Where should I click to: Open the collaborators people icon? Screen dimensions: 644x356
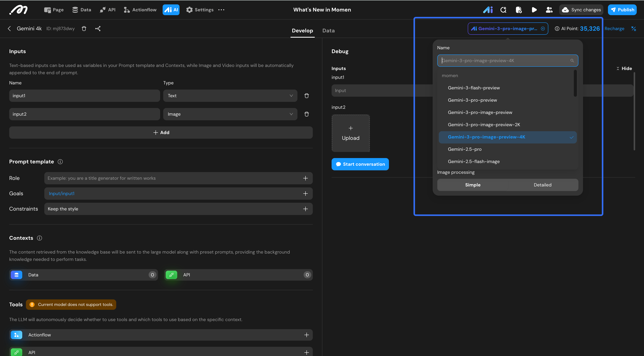point(549,10)
